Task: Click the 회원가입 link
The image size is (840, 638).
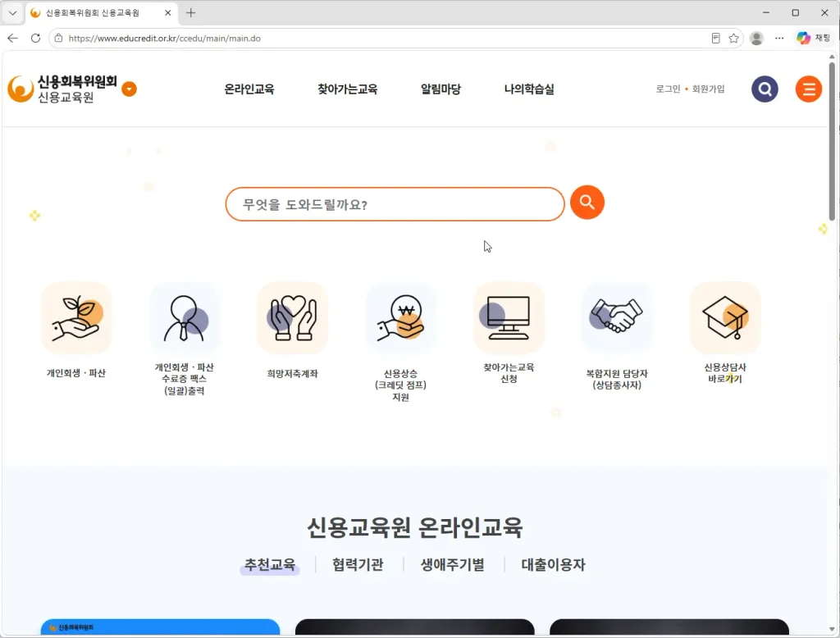Action: (x=708, y=89)
